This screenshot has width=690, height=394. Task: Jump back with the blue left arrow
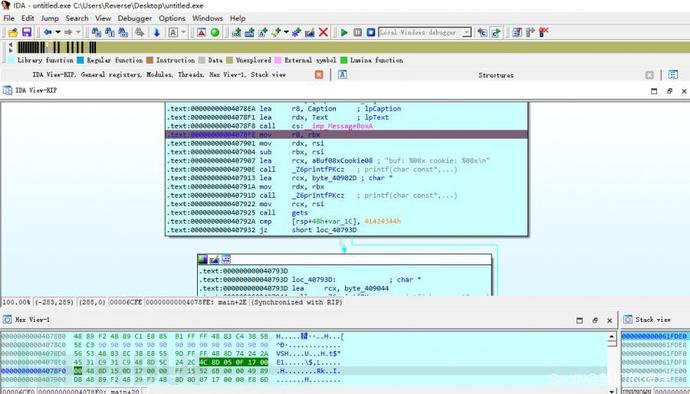tap(47, 32)
